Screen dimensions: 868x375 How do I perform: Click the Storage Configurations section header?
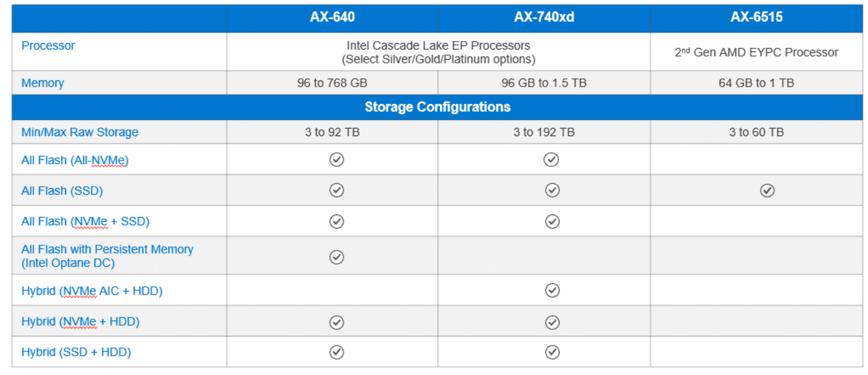[x=438, y=107]
